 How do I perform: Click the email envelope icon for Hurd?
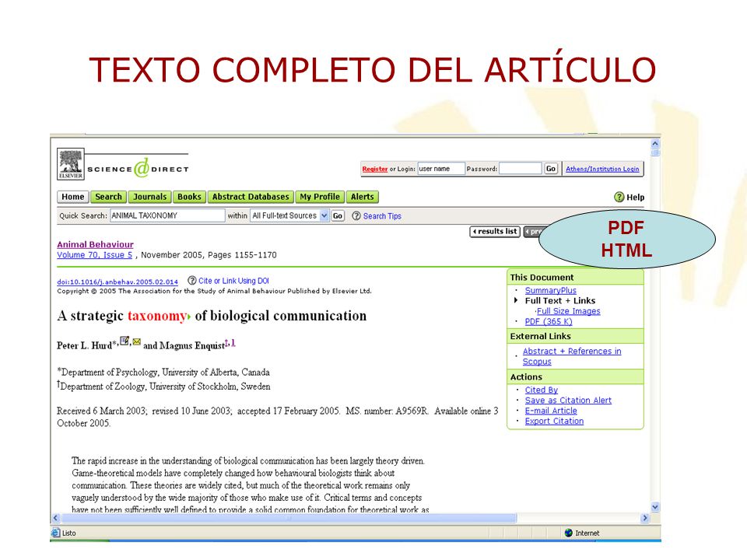coord(137,341)
